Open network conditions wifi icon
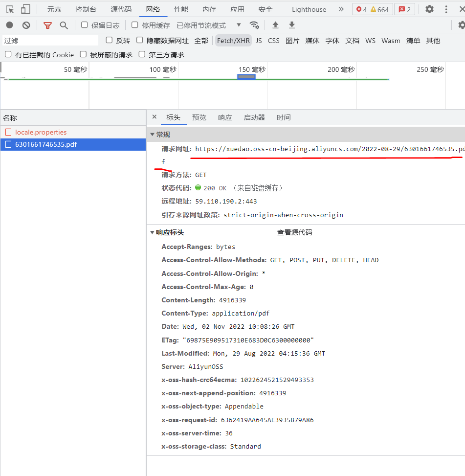The height and width of the screenshot is (476, 465). pyautogui.click(x=254, y=25)
